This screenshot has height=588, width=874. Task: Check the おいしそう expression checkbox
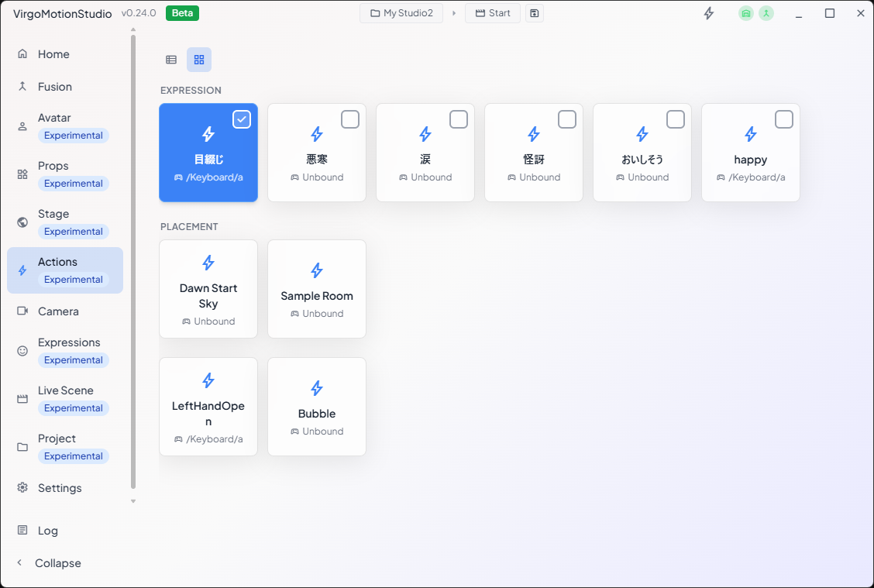(x=676, y=119)
